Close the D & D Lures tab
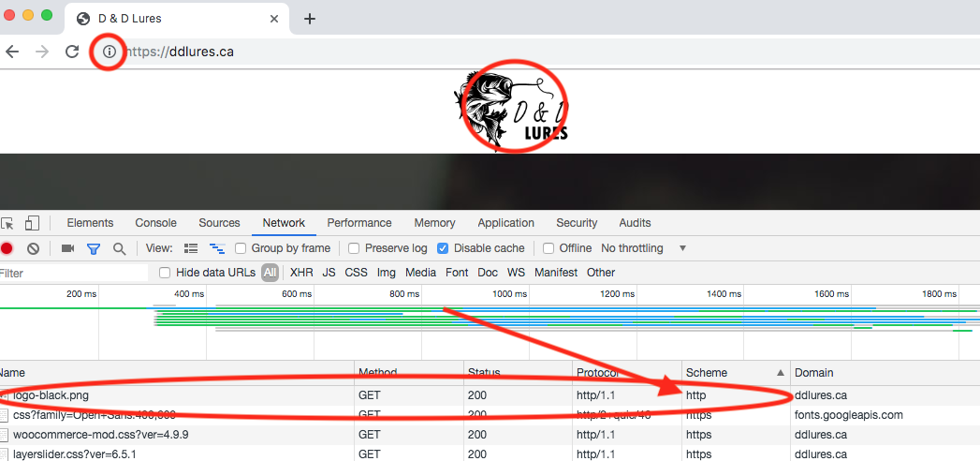Image resolution: width=980 pixels, height=461 pixels. (273, 19)
